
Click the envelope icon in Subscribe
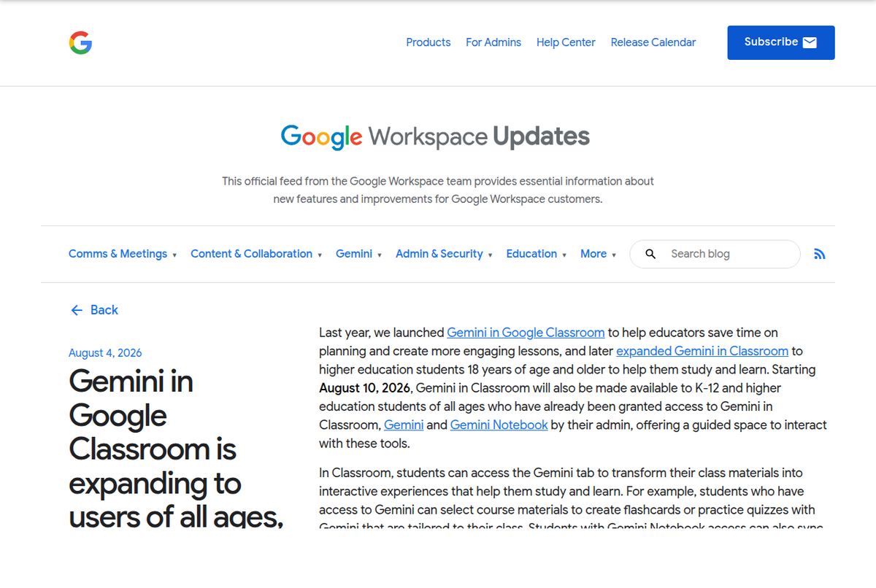coord(810,42)
